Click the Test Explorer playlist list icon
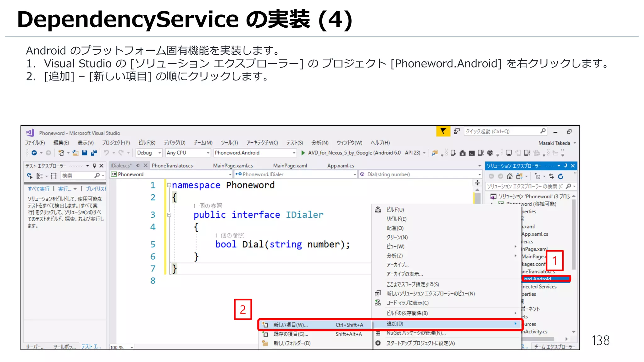Viewport: 644px width, 362px height. pyautogui.click(x=54, y=176)
